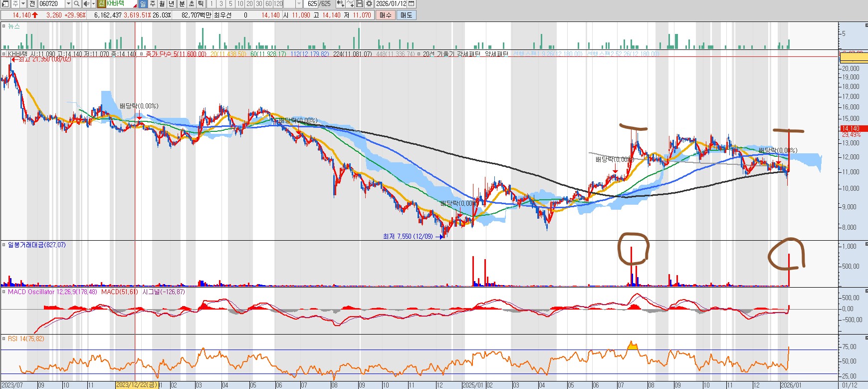Image resolution: width=868 pixels, height=389 pixels.
Task: Select the 10 interval button
Action: (x=240, y=3)
